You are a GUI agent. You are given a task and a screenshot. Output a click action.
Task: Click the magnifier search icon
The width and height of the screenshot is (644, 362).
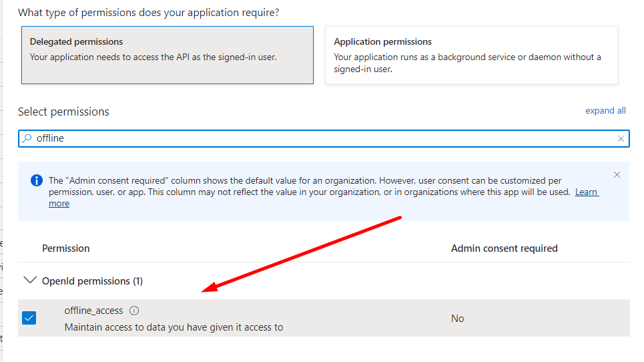coord(27,138)
